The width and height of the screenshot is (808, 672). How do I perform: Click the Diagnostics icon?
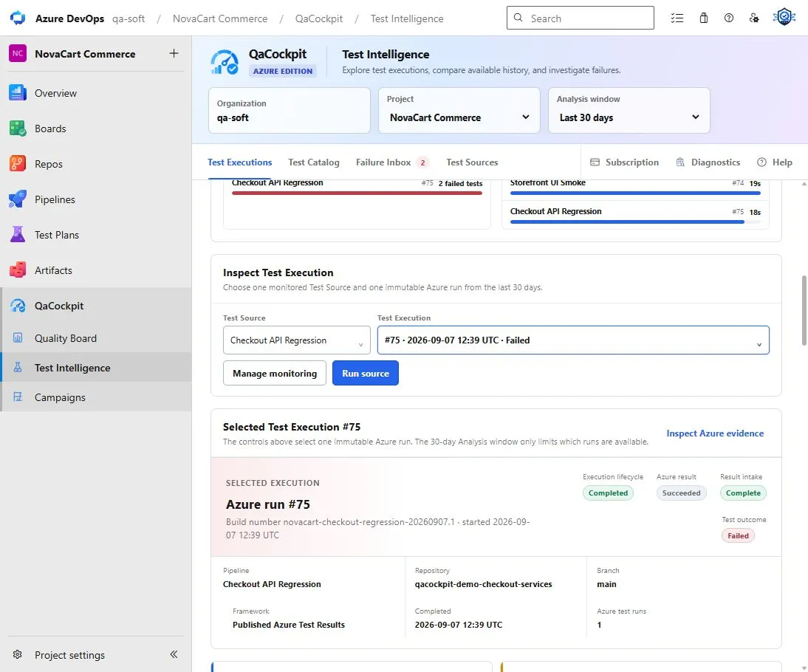680,162
